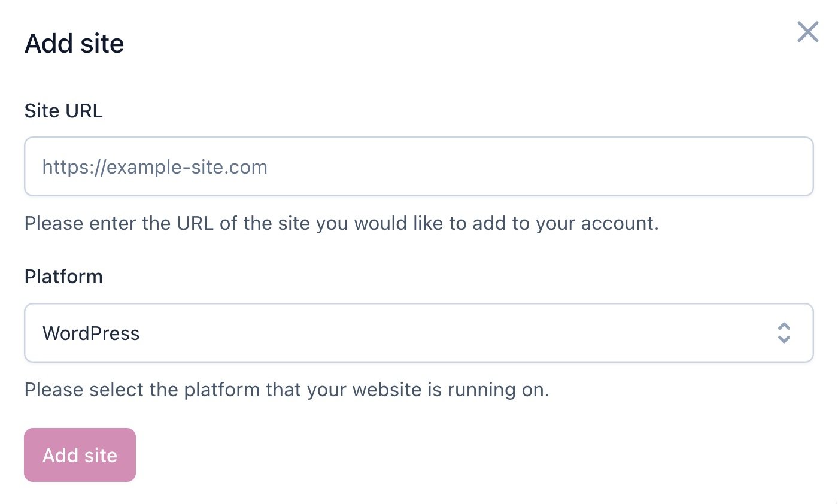Focus the https://example-site.com placeholder field

[419, 166]
